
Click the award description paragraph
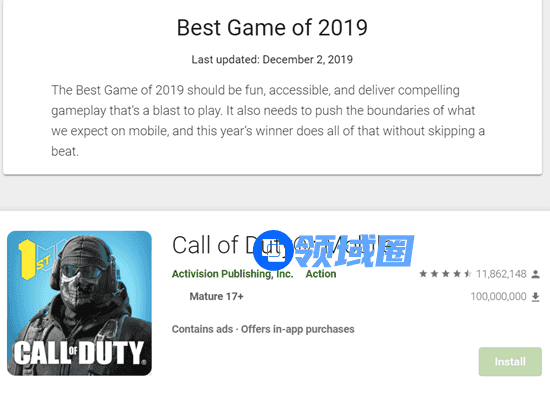click(268, 121)
